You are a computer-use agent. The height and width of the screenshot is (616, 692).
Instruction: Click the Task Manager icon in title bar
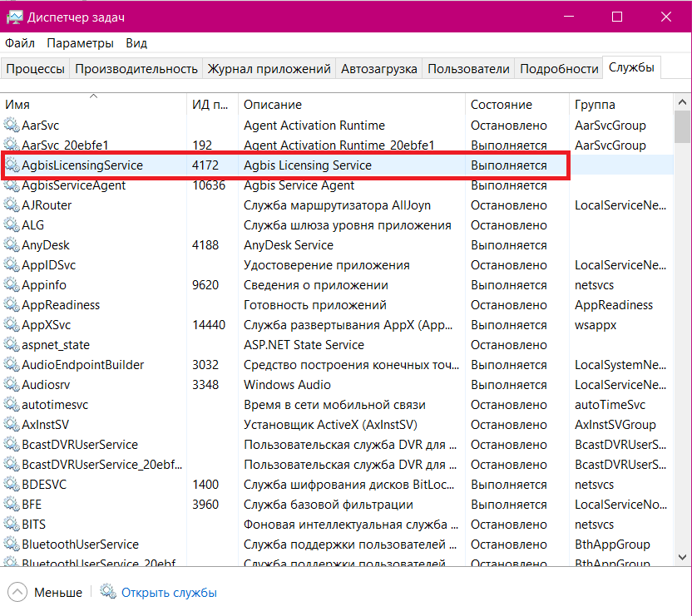coord(14,17)
